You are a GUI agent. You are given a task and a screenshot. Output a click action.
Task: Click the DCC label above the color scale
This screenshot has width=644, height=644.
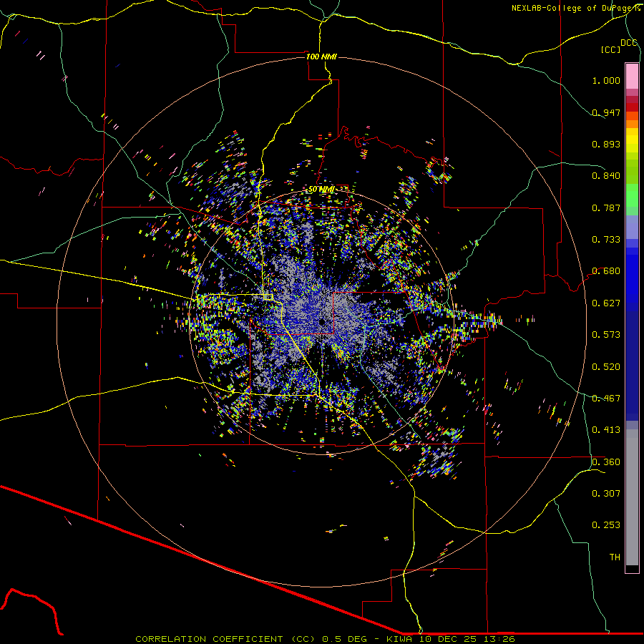pos(628,43)
